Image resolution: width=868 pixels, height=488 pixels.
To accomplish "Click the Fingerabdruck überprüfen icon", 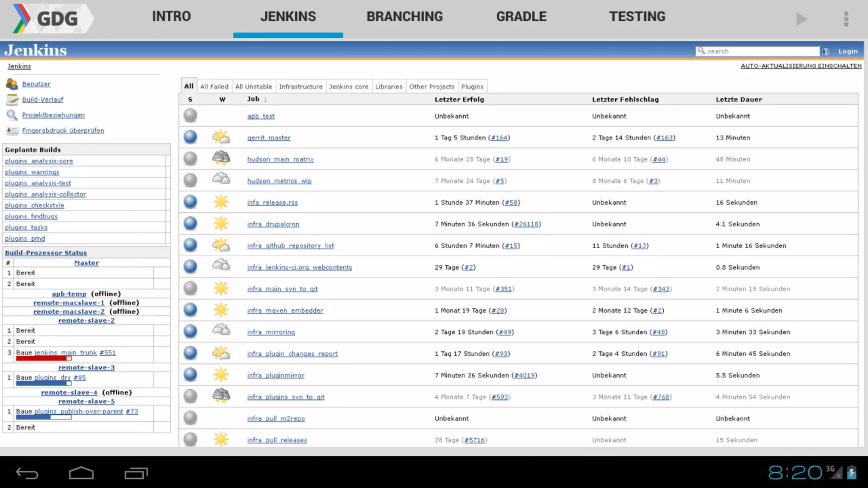I will tap(12, 130).
